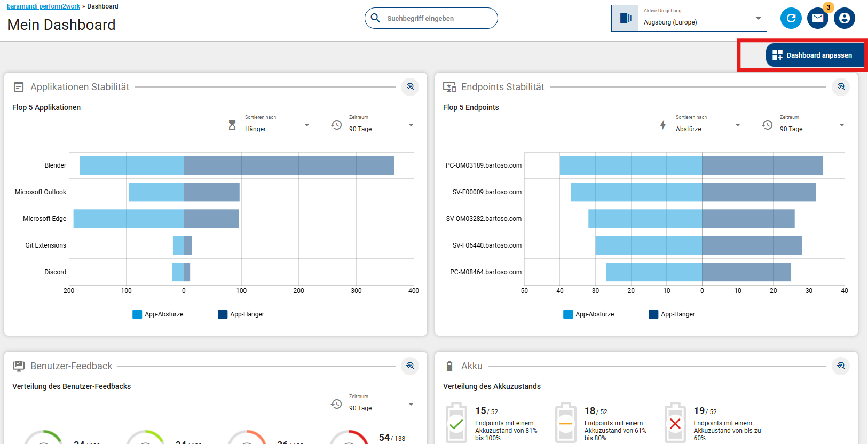Viewport: 868px width, 444px height.
Task: Open Endpoints Stabilität detail magnifier icon
Action: (841, 86)
